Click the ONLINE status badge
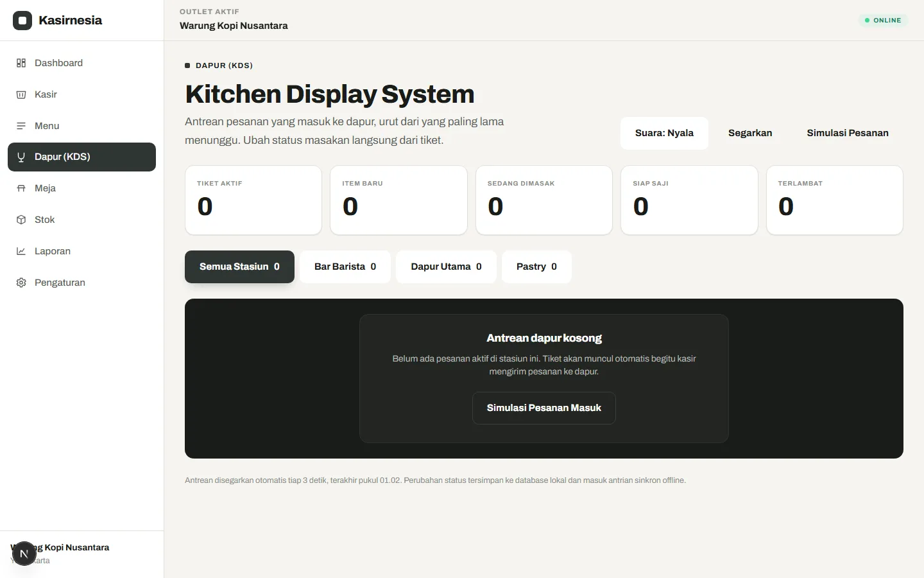The image size is (924, 578). click(883, 21)
